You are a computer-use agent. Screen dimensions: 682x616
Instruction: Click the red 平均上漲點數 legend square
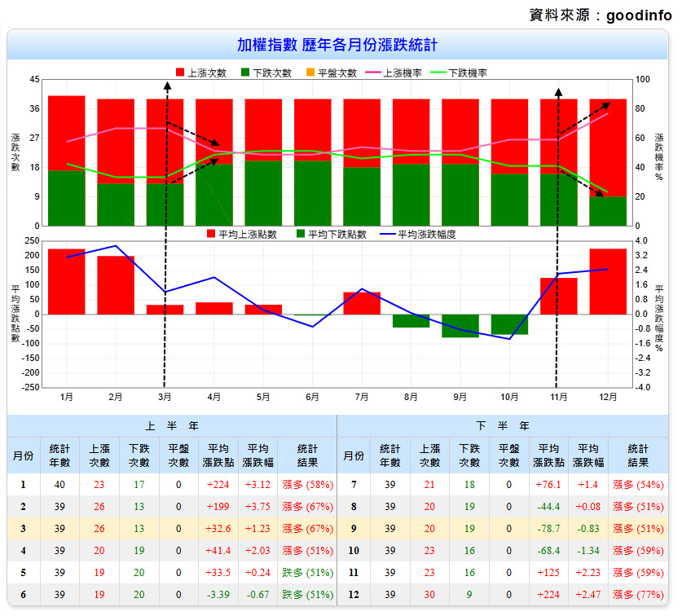pos(212,234)
